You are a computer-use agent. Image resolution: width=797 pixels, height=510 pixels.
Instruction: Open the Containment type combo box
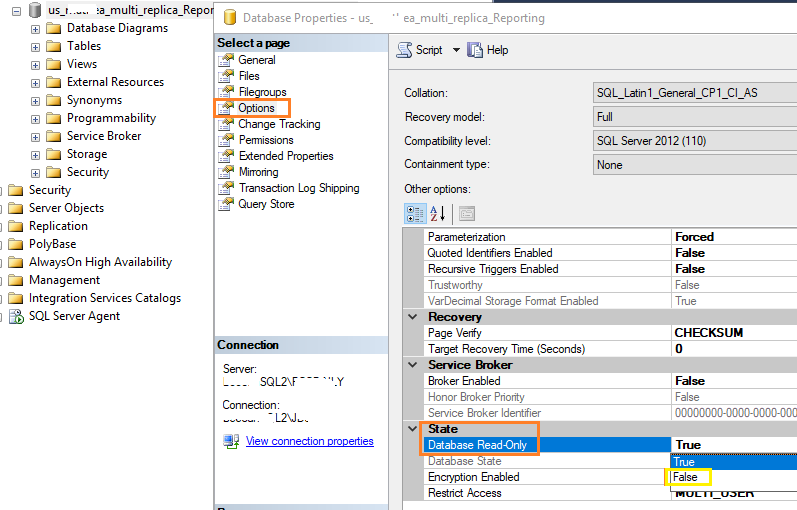coord(695,165)
